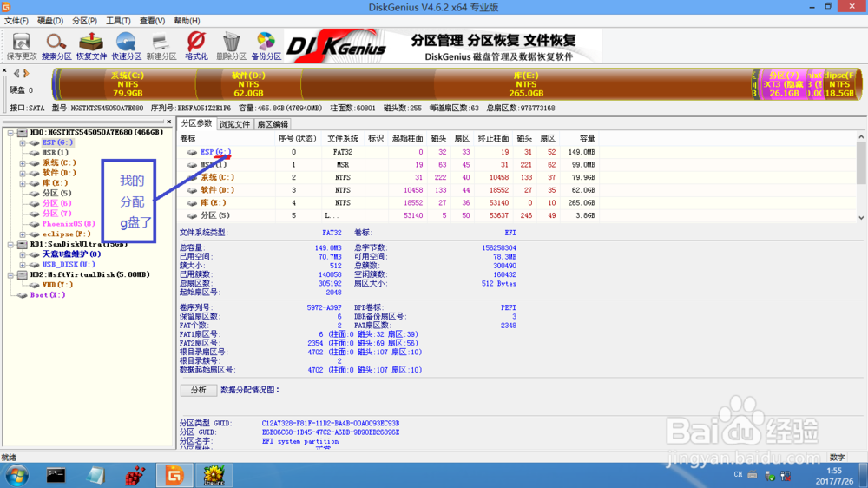Open the 分区(P) menu
868x488 pixels.
pos(84,21)
